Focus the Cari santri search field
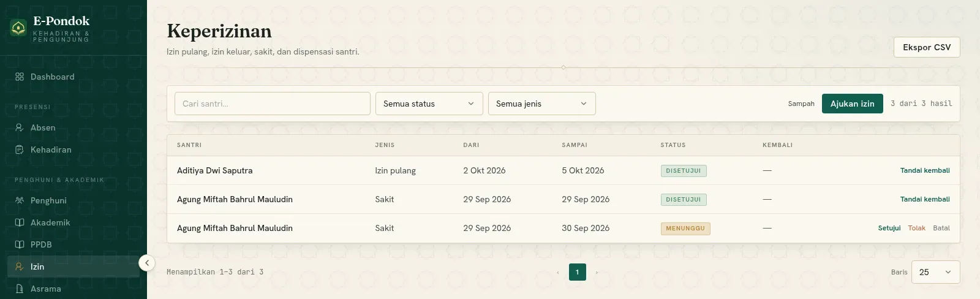 point(273,104)
